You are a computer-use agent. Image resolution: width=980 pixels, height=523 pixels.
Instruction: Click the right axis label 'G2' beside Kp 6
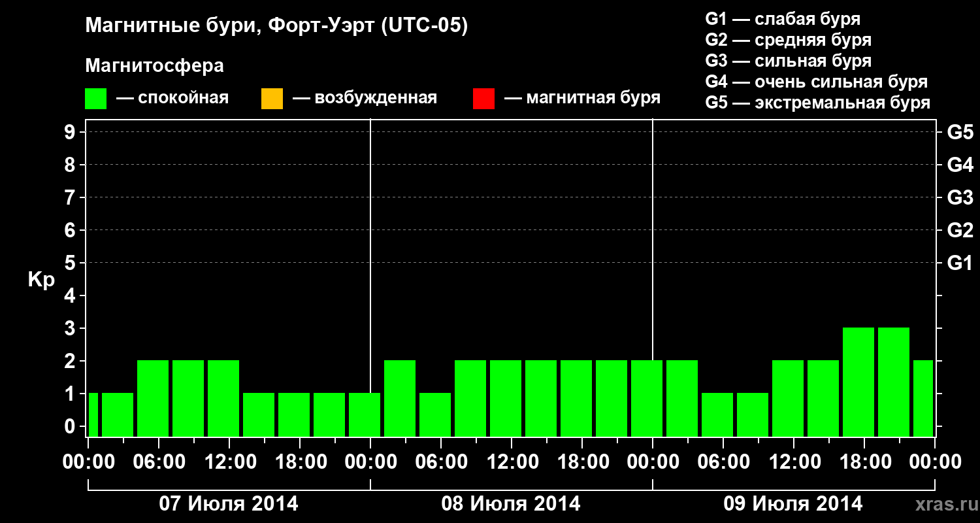tap(960, 230)
